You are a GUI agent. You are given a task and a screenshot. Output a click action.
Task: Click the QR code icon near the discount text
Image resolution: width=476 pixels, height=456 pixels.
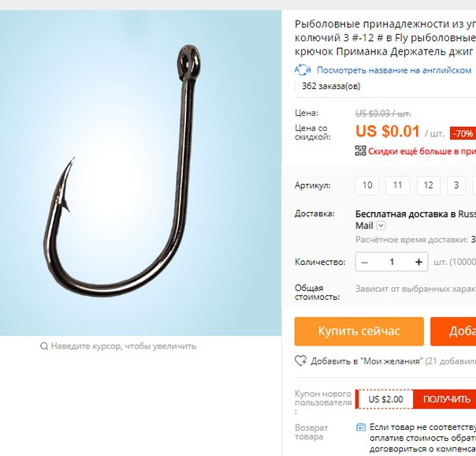pos(360,151)
